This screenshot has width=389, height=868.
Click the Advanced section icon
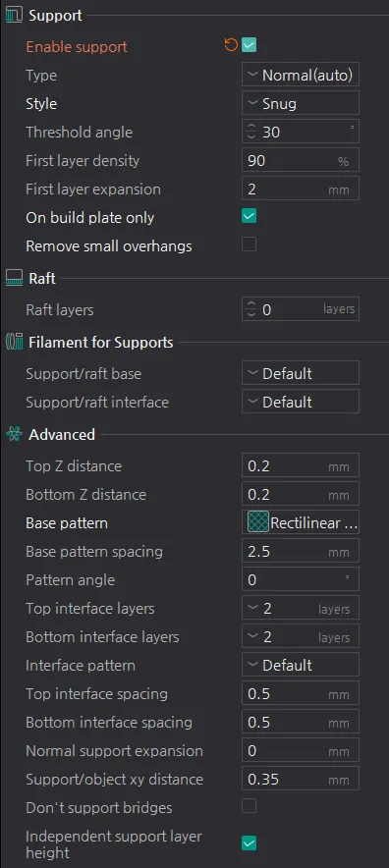click(x=14, y=435)
